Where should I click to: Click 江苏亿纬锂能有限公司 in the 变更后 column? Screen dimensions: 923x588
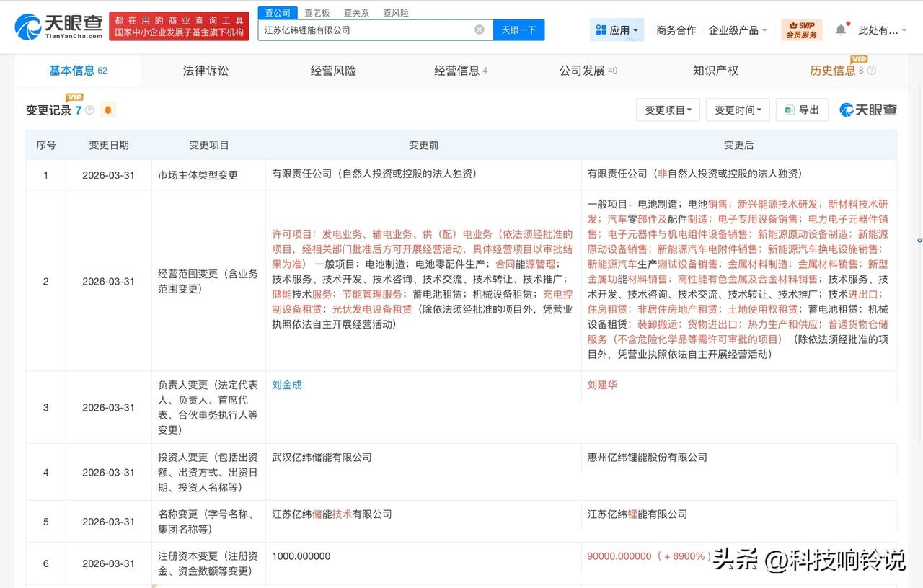[637, 514]
